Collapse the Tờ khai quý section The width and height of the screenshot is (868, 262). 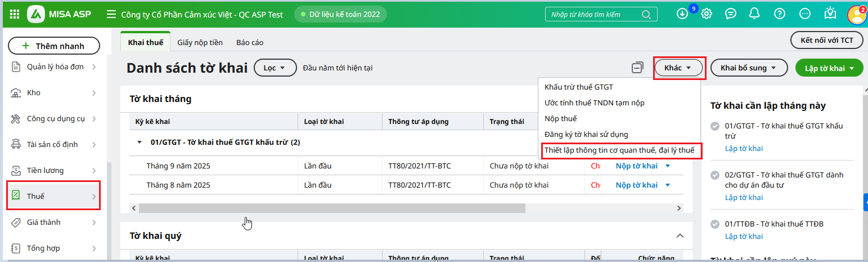680,236
